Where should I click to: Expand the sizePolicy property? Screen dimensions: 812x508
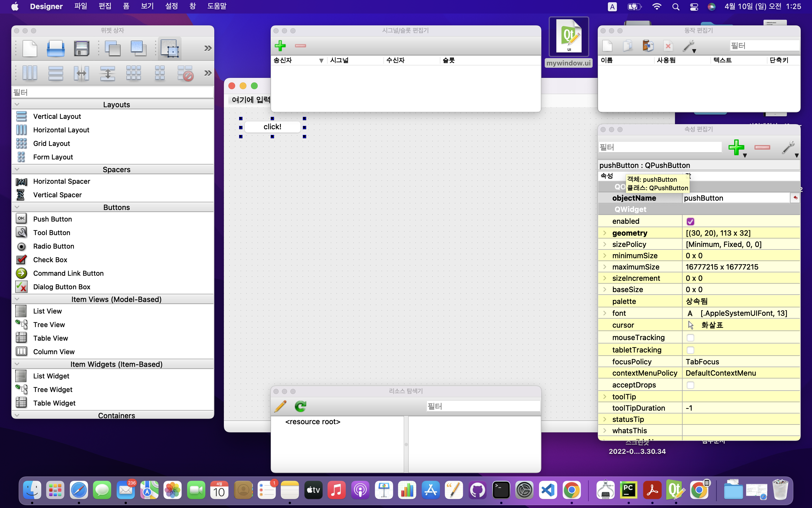click(x=605, y=244)
